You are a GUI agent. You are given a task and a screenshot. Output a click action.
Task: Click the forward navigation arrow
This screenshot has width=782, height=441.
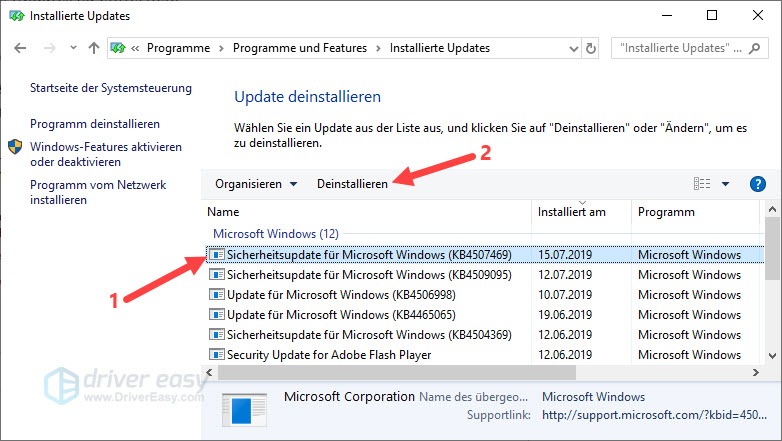coord(49,48)
